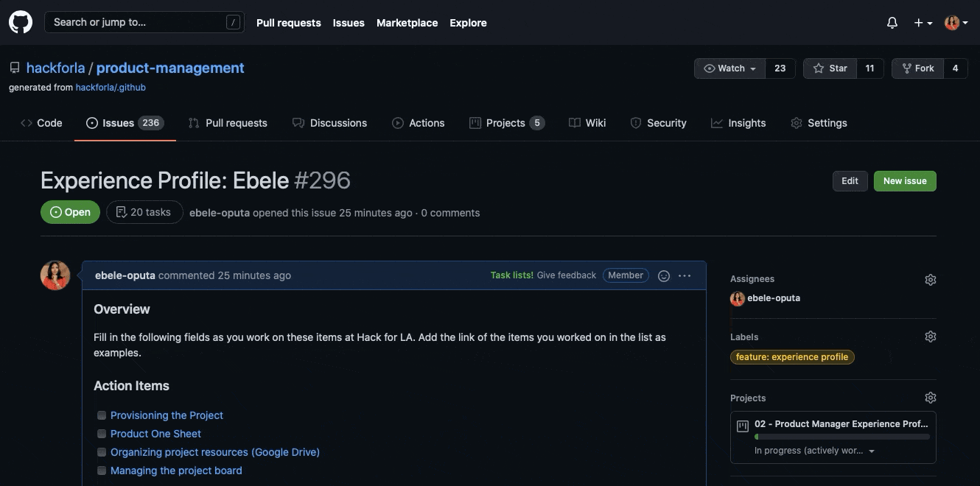Switch to the Wiki tab
The height and width of the screenshot is (486, 980).
coord(587,123)
